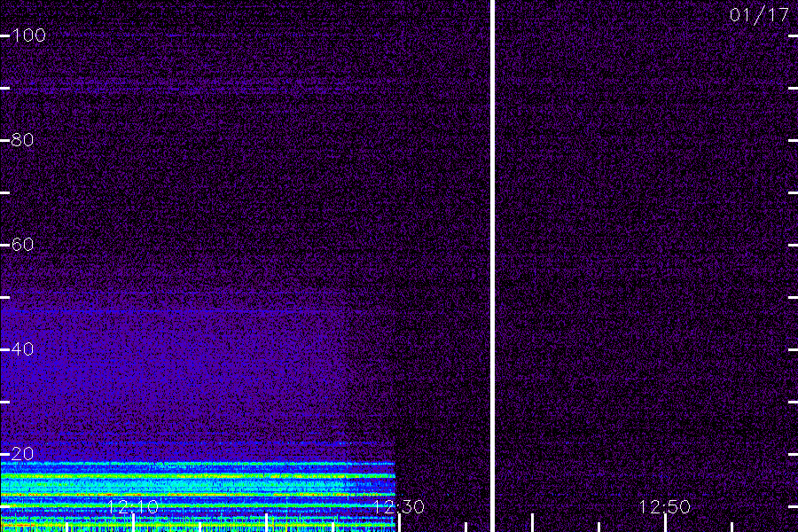This screenshot has height=532, width=798.
Task: Click the 100 frequency axis label
Action: coord(28,35)
